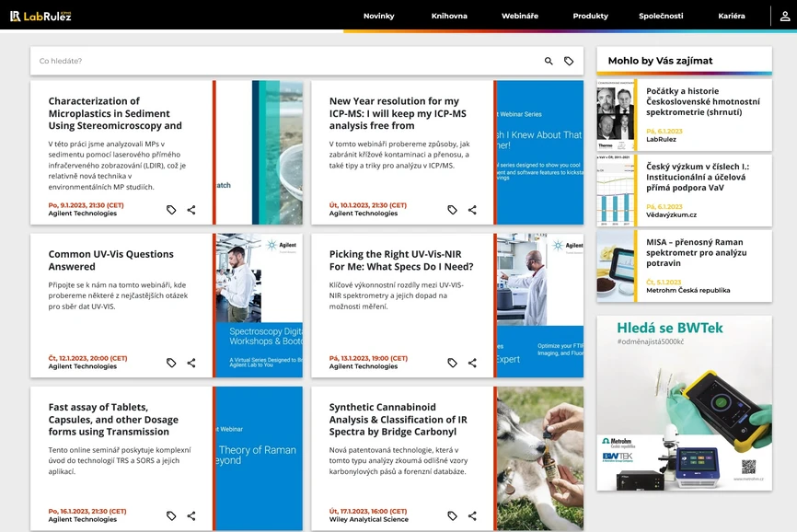
Task: Click date 'Út, 17.1.2023, 16:00 (CET)'
Action: tap(368, 511)
